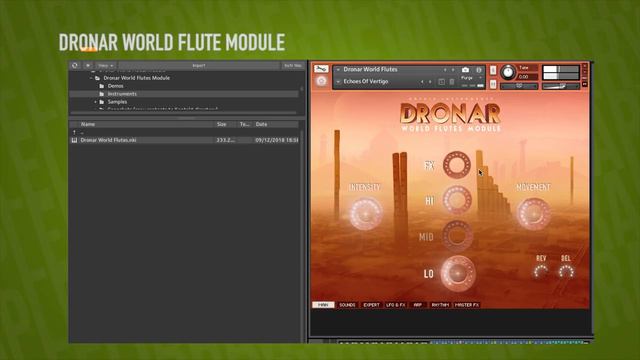Go to next snapshot arrow
This screenshot has width=640, height=360.
pyautogui.click(x=430, y=82)
